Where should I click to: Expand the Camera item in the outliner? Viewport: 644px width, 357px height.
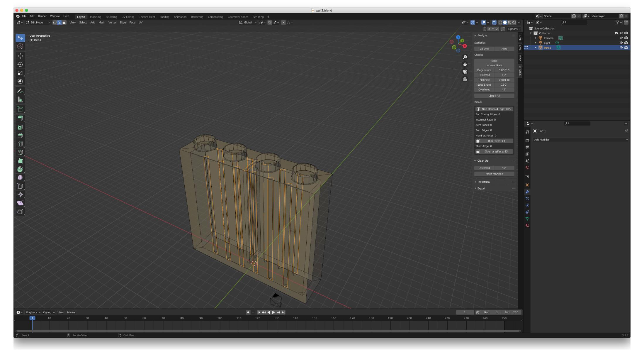(x=536, y=38)
